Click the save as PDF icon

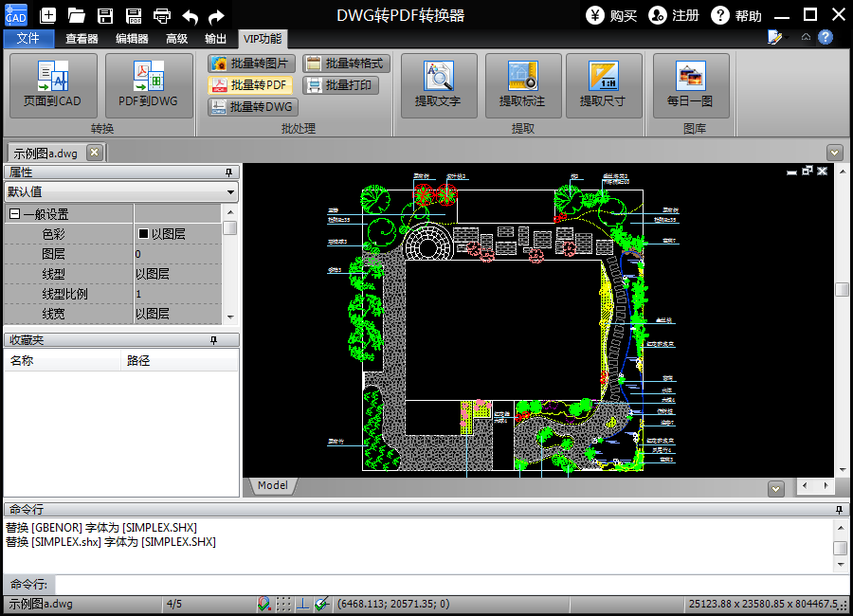pyautogui.click(x=134, y=15)
